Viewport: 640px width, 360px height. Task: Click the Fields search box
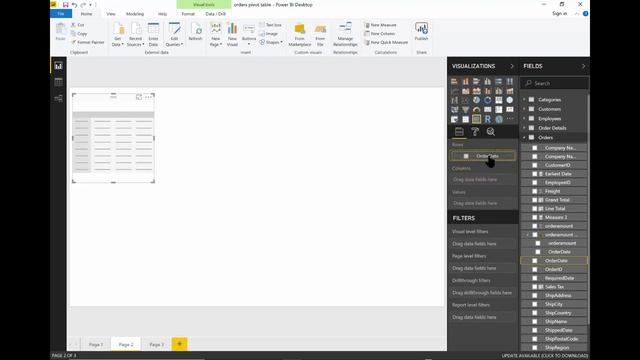point(554,83)
